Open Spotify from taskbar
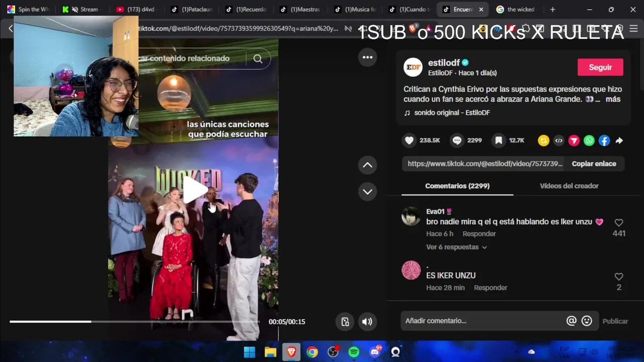Image resolution: width=644 pixels, height=362 pixels. 354,352
